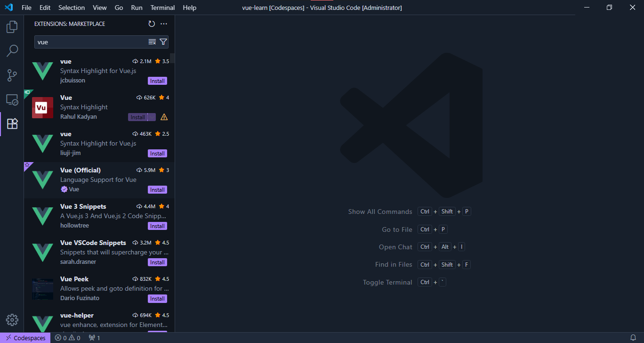This screenshot has height=343, width=644.
Task: Click the Dario Fuzinato publisher name
Action: pos(80,298)
